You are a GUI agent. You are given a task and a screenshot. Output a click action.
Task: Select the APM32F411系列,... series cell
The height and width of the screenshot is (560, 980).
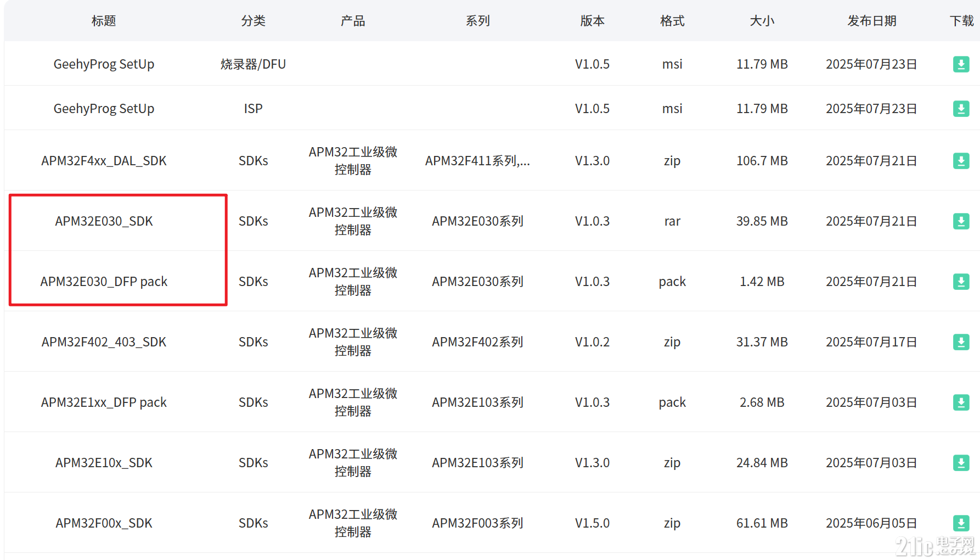(477, 161)
